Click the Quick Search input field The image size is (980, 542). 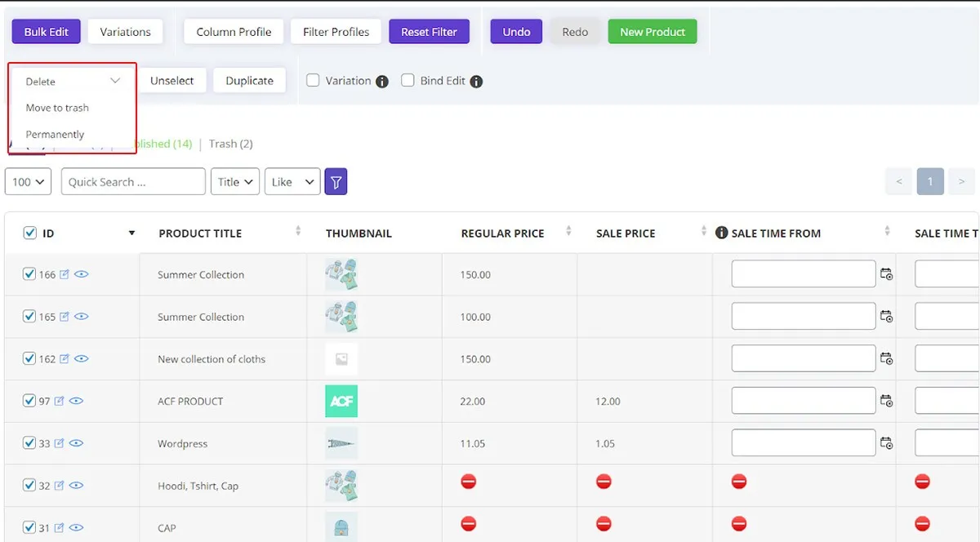[x=133, y=181]
